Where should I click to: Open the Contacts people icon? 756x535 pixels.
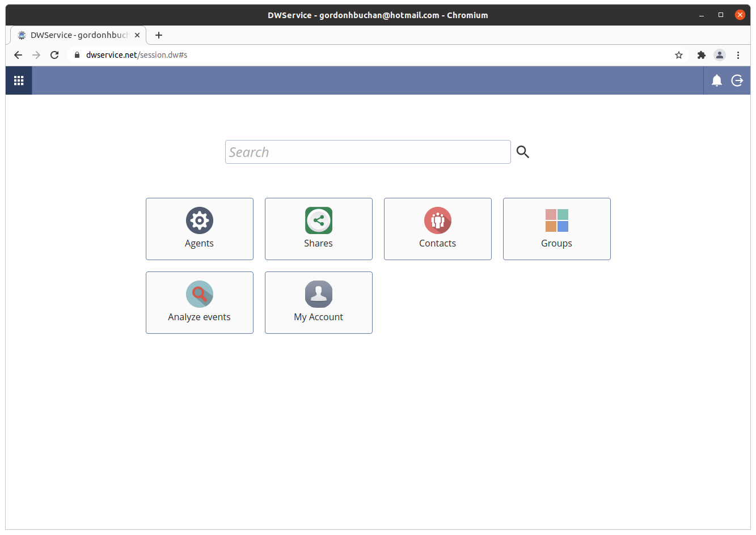pyautogui.click(x=438, y=220)
